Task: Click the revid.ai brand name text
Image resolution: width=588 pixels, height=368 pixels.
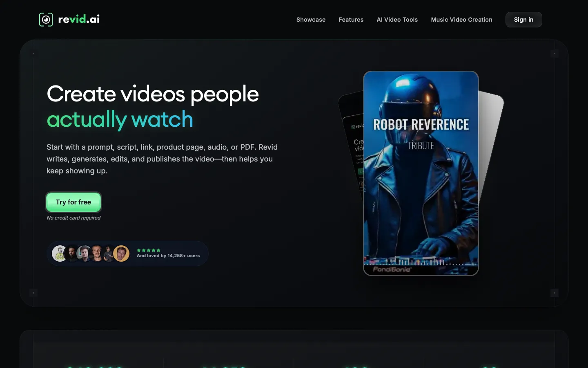Action: [79, 19]
